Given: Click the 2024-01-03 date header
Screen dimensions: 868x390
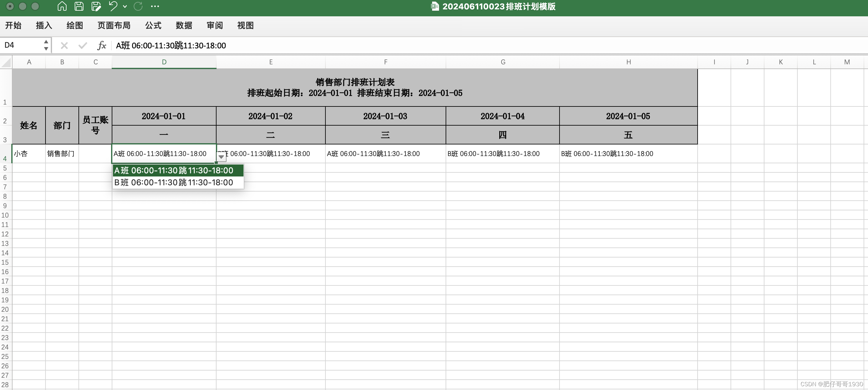Looking at the screenshot, I should [x=385, y=116].
